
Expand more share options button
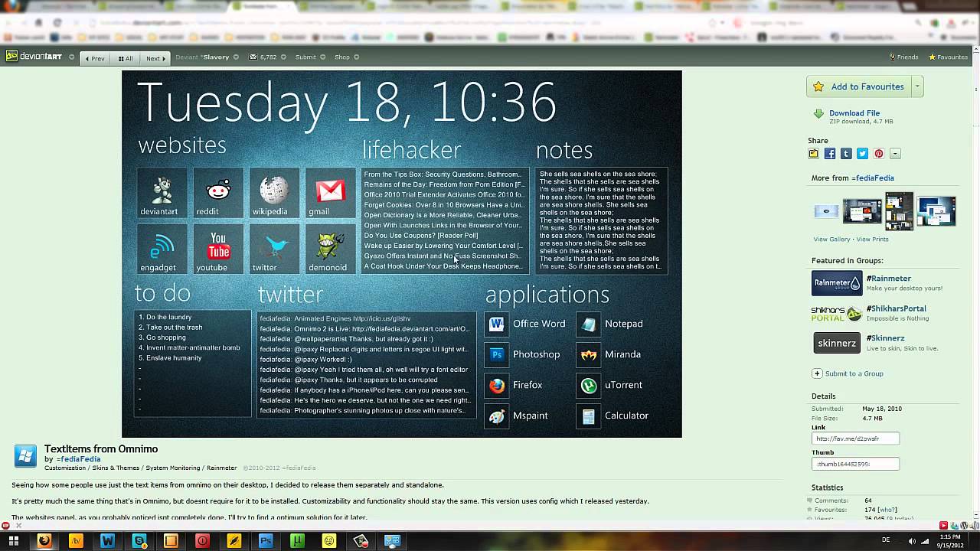click(x=895, y=154)
